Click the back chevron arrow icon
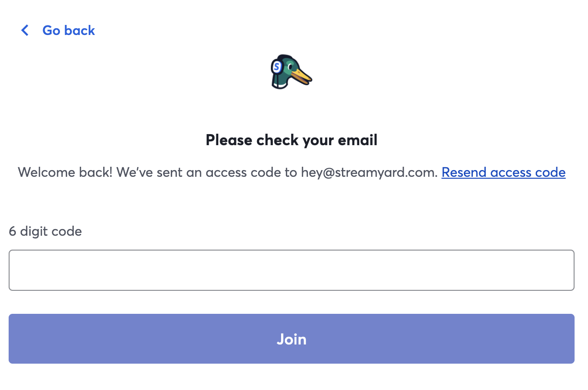The height and width of the screenshot is (390, 588). 25,31
